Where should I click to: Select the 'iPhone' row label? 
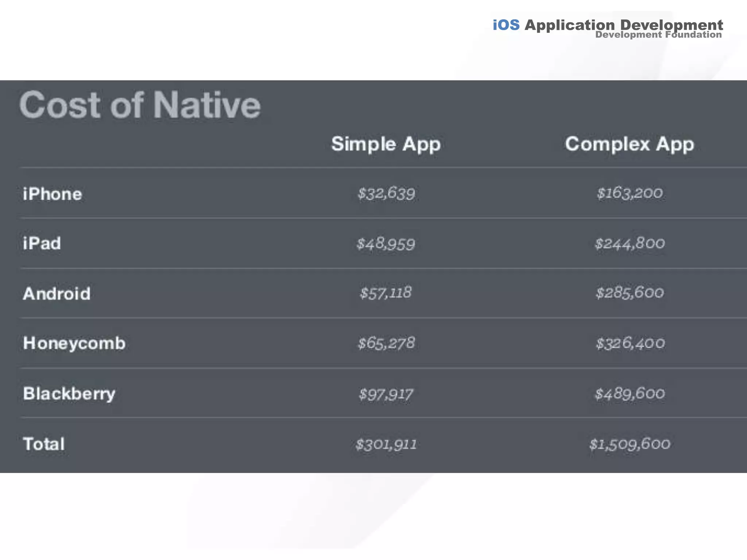coord(53,194)
